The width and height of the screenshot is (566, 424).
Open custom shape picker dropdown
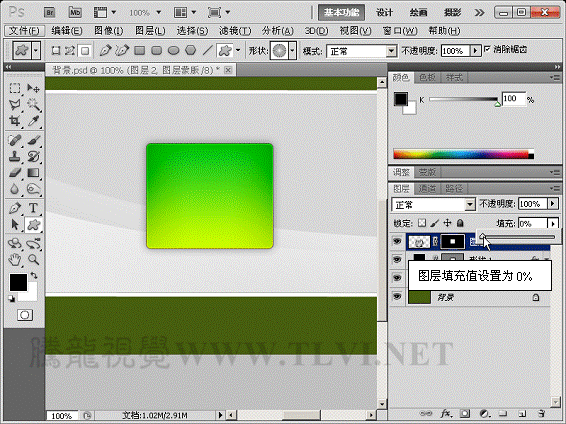[x=293, y=51]
